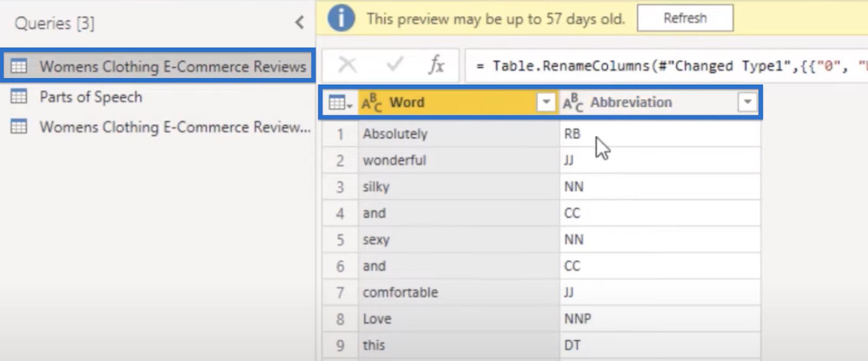Select the Abbreviation column header
Image resolution: width=868 pixels, height=361 pixels.
[660, 102]
